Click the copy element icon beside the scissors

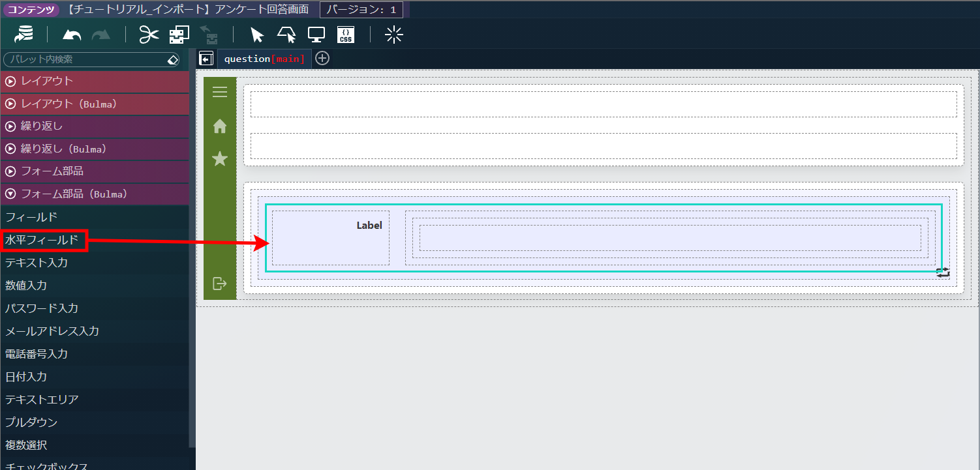(x=179, y=35)
